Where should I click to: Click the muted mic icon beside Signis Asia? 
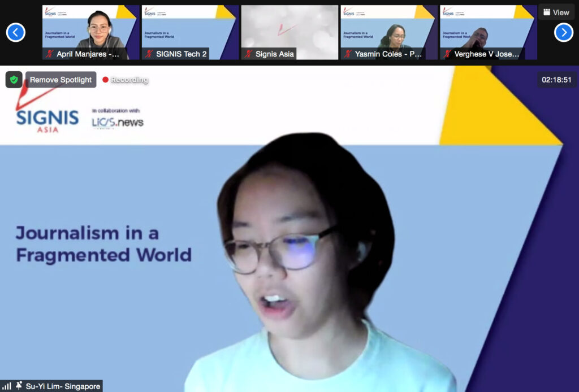tap(249, 54)
